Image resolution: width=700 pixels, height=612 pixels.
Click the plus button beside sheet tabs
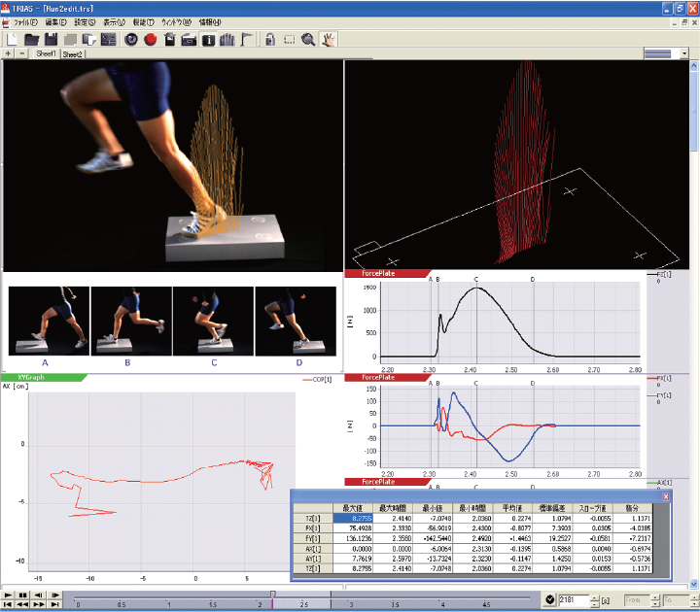click(x=8, y=54)
